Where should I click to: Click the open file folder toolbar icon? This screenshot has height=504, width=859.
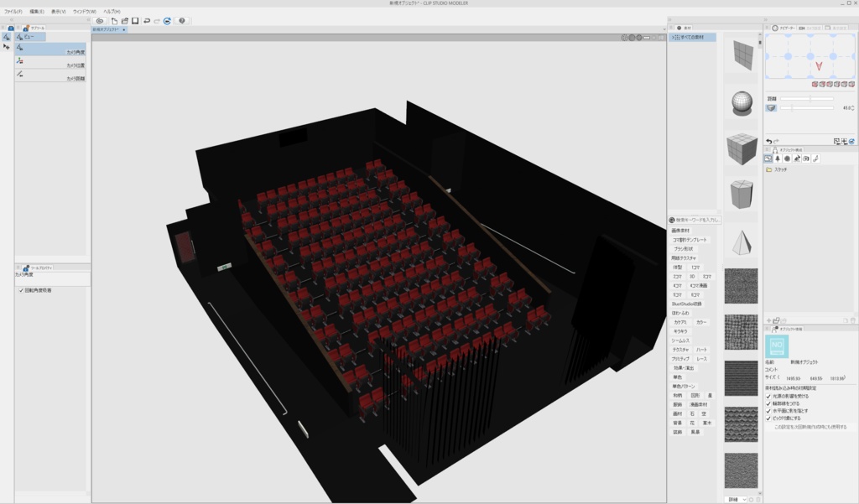124,21
